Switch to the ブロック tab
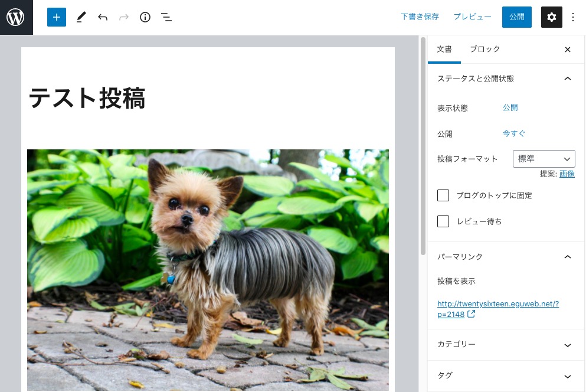 point(484,49)
